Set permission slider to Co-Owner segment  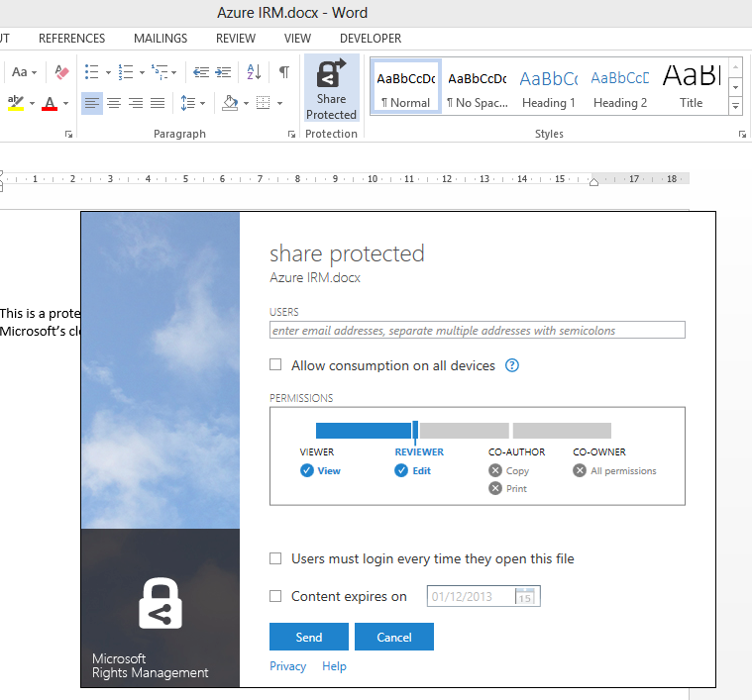coord(562,431)
